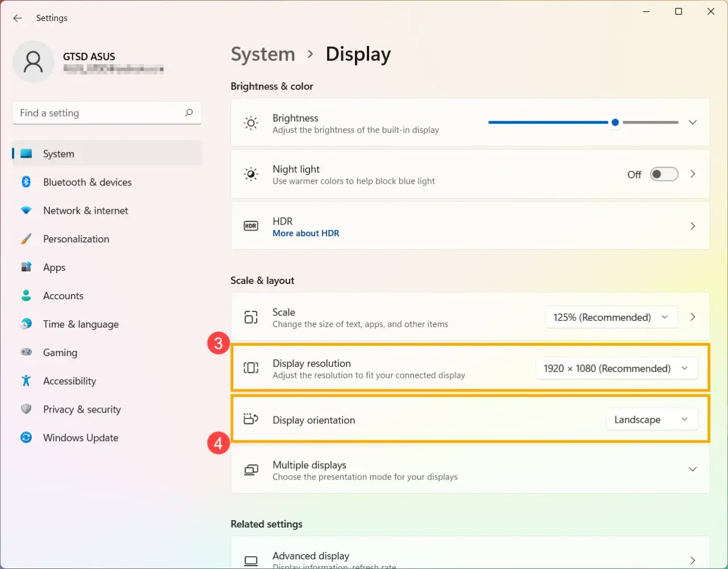Click the GTSD ASUS account name
Screen dimensions: 728x569
coord(89,56)
